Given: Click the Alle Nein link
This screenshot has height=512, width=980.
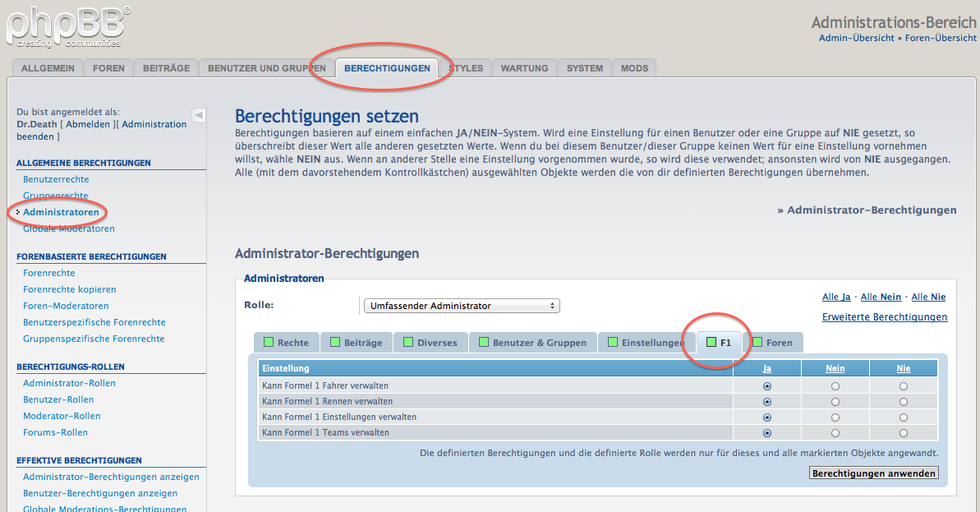Looking at the screenshot, I should tap(881, 297).
